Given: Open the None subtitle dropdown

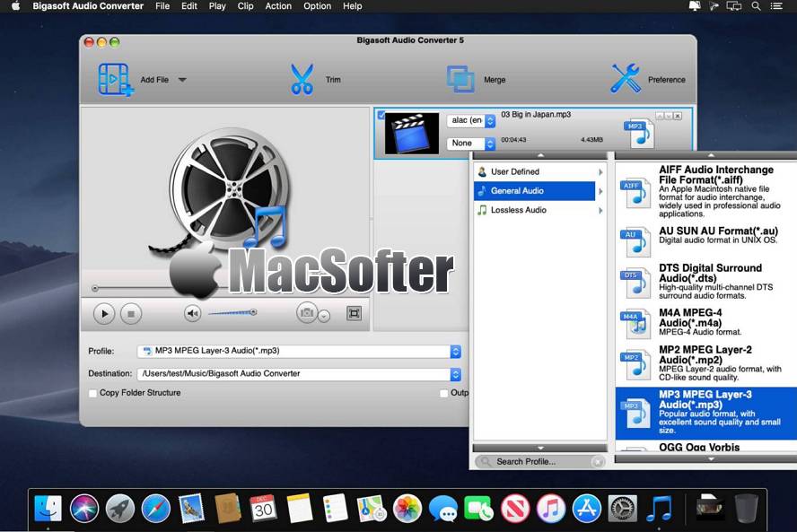Looking at the screenshot, I should [x=470, y=144].
